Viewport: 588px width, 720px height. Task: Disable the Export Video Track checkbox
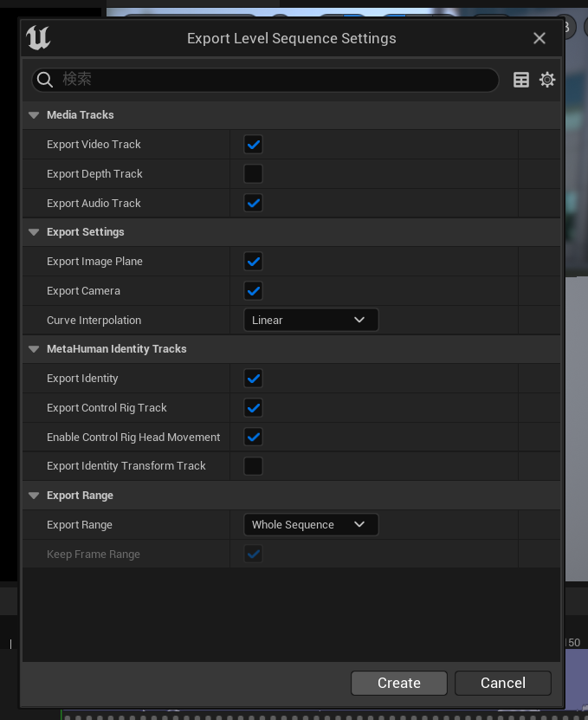click(253, 145)
